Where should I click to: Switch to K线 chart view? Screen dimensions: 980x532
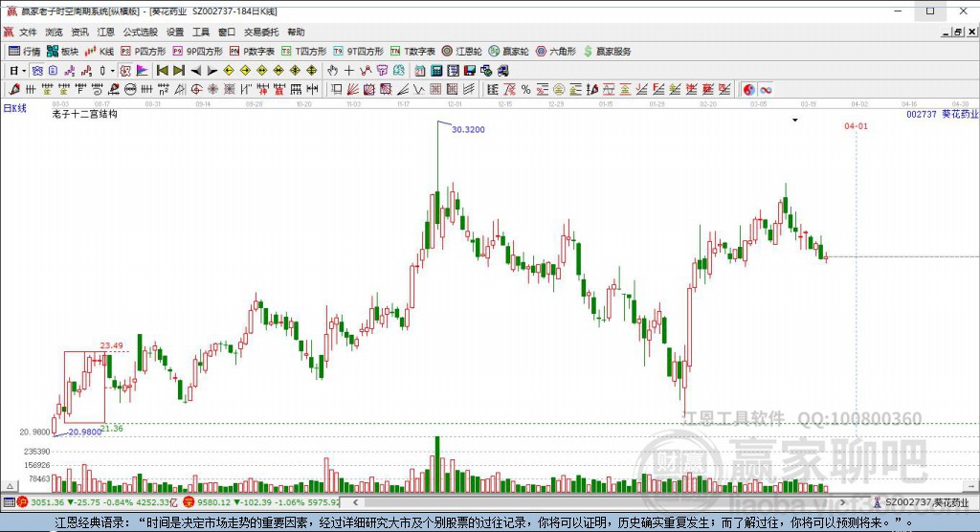tap(100, 52)
